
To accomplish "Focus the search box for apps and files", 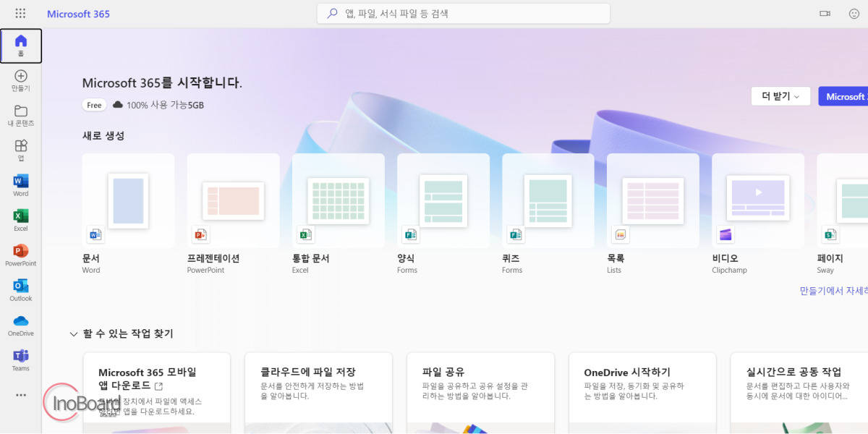I will (464, 13).
